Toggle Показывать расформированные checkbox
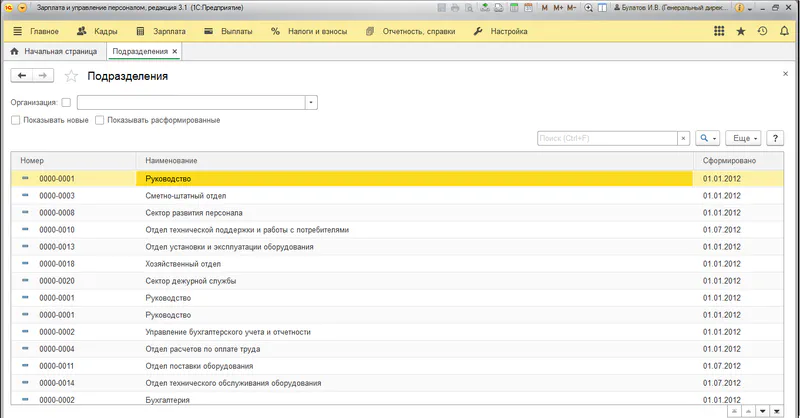Viewport: 800px width, 418px height. [x=100, y=120]
